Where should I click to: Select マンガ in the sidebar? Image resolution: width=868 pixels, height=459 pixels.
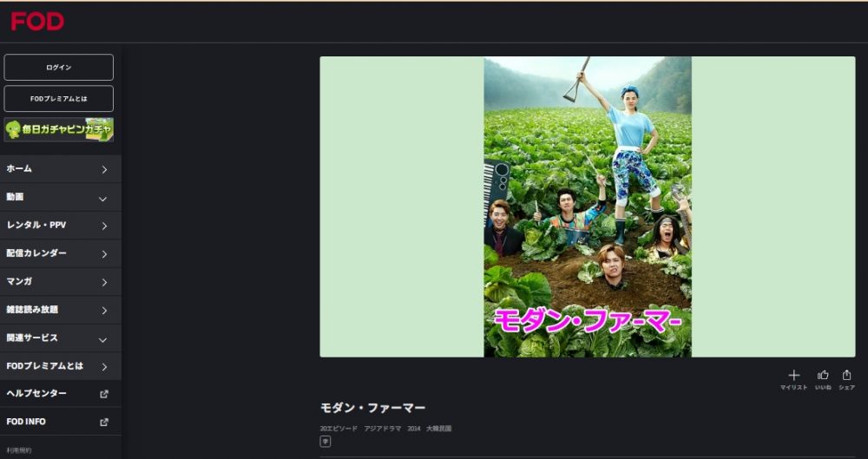pos(61,282)
